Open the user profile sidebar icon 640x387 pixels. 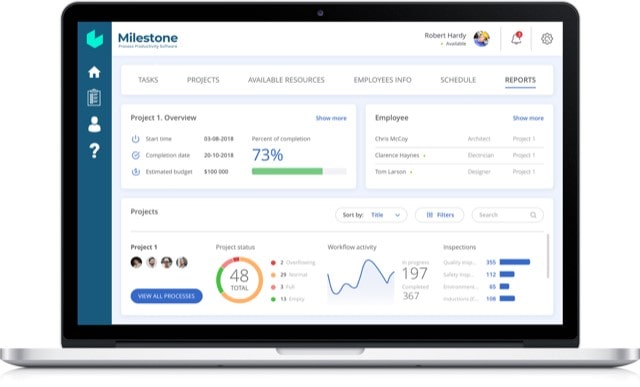point(94,124)
